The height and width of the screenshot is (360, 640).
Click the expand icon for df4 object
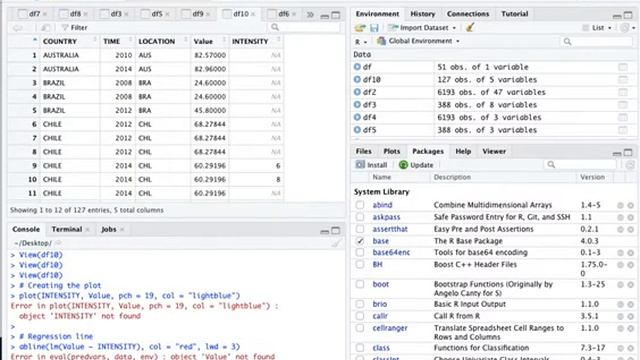[x=357, y=117]
